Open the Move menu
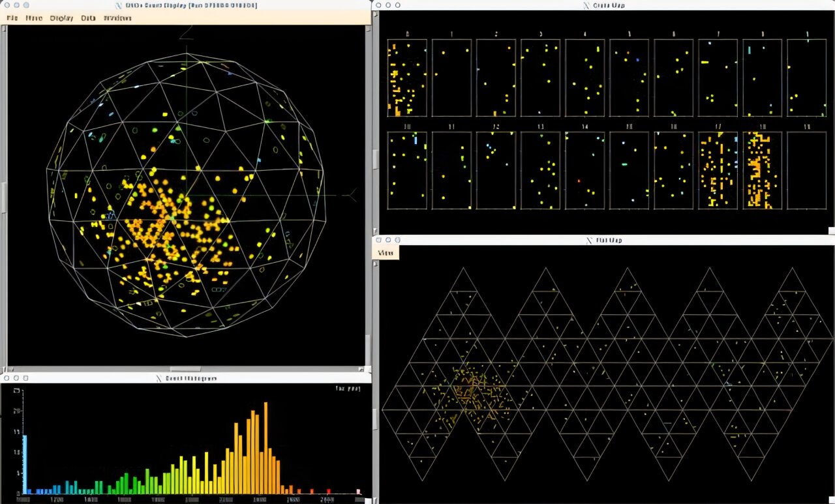The height and width of the screenshot is (504, 835). [x=34, y=18]
